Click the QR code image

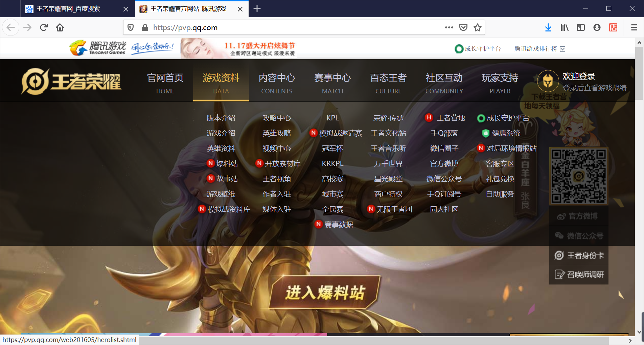[579, 176]
